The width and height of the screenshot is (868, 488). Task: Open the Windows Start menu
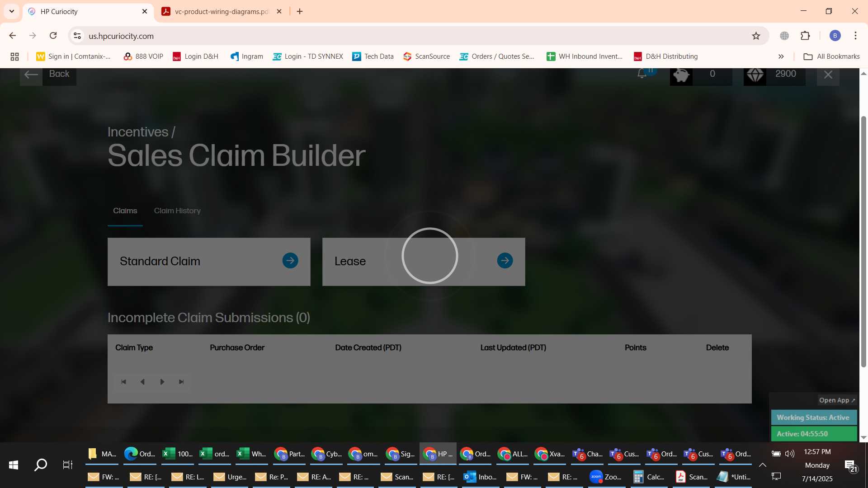[14, 465]
